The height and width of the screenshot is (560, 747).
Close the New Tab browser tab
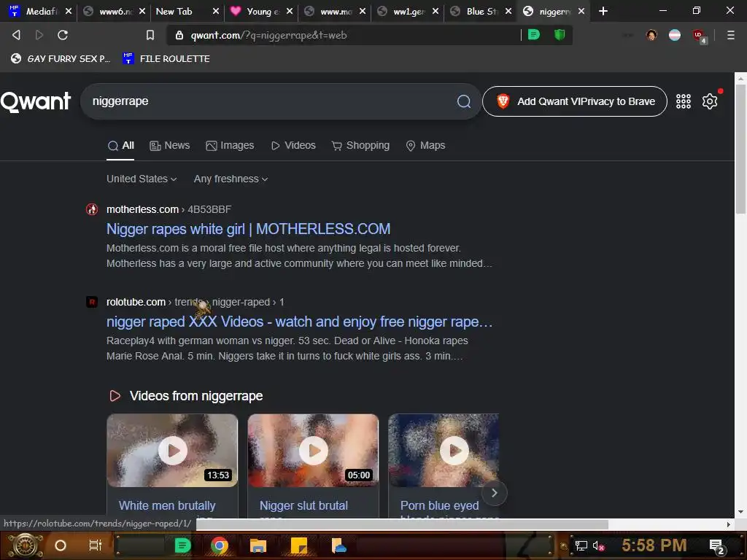pos(215,11)
